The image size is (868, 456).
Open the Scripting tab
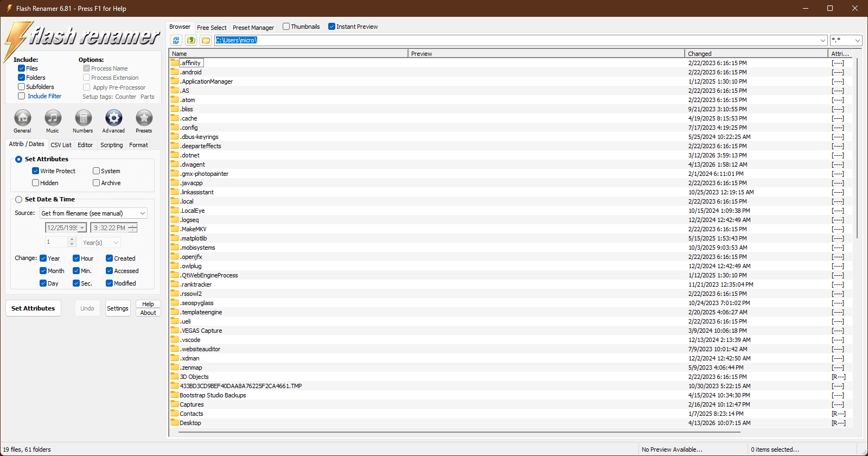111,145
